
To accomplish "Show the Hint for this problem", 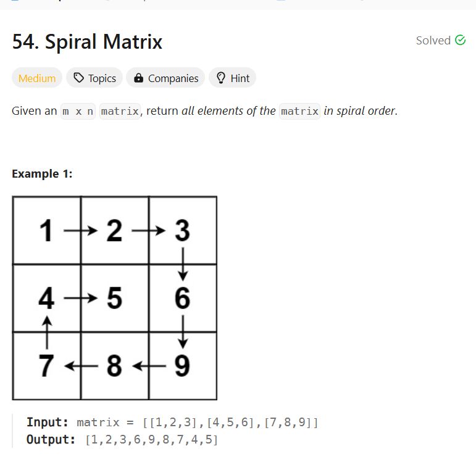I will click(x=233, y=78).
